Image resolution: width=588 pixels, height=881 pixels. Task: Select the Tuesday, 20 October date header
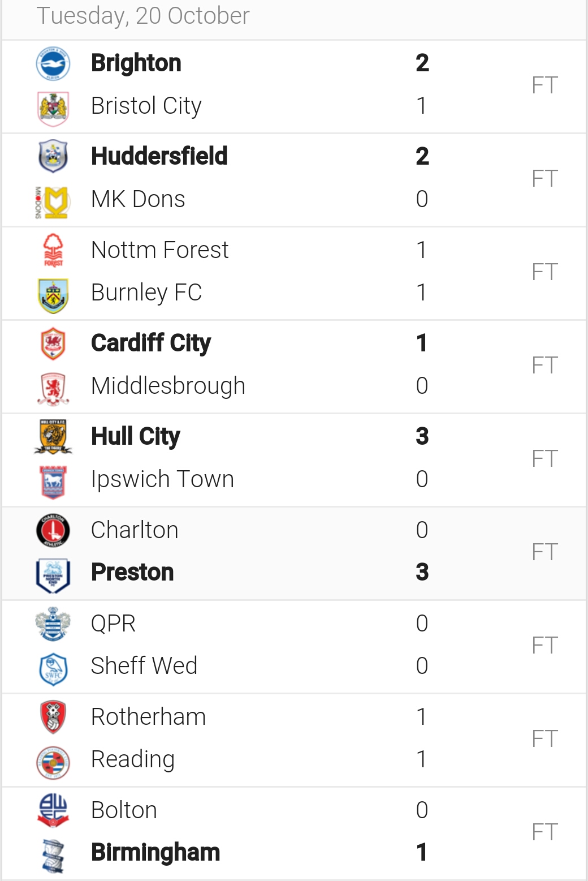[143, 16]
